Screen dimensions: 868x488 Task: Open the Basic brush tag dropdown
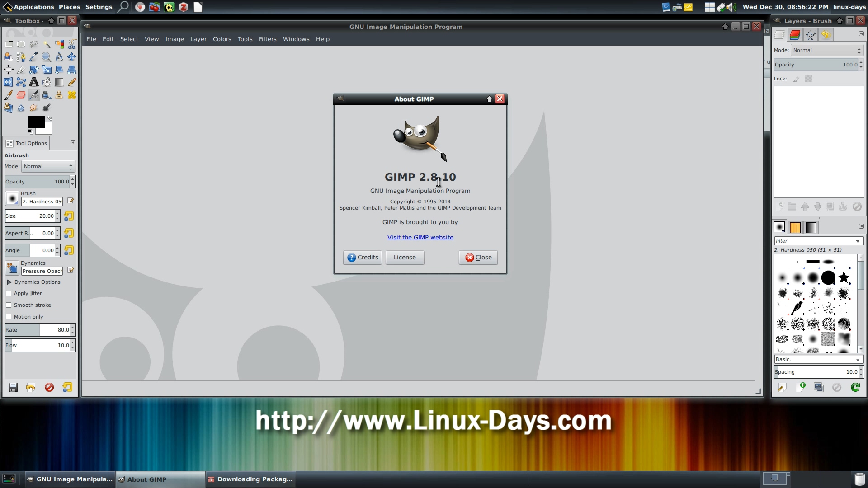tap(858, 360)
